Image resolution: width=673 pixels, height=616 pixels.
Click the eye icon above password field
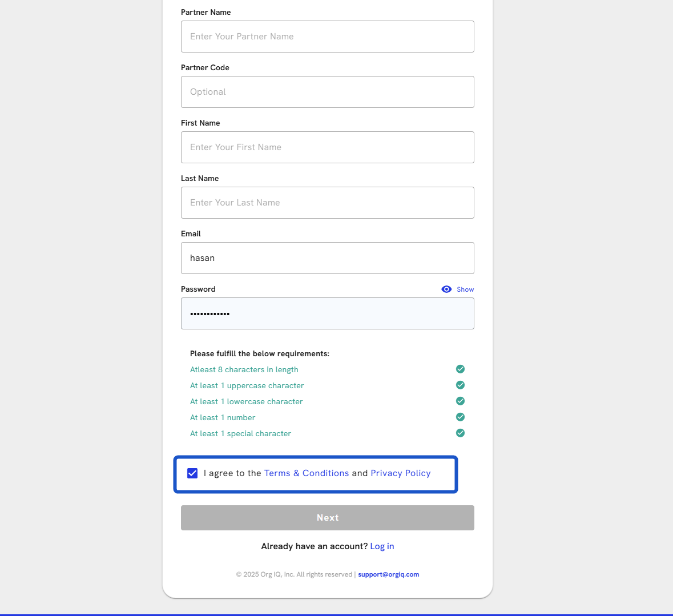(x=446, y=289)
